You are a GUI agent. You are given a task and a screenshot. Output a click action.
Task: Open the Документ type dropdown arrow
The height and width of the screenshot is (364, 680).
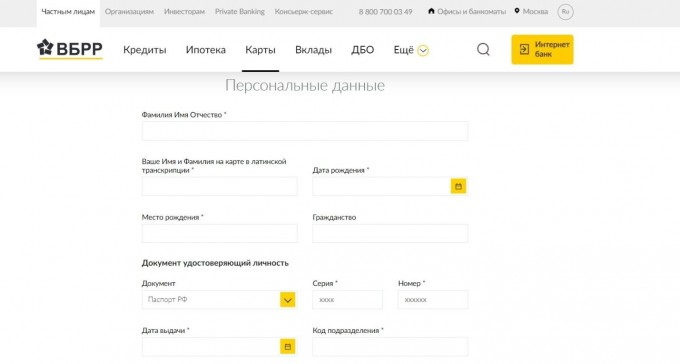[x=288, y=299]
